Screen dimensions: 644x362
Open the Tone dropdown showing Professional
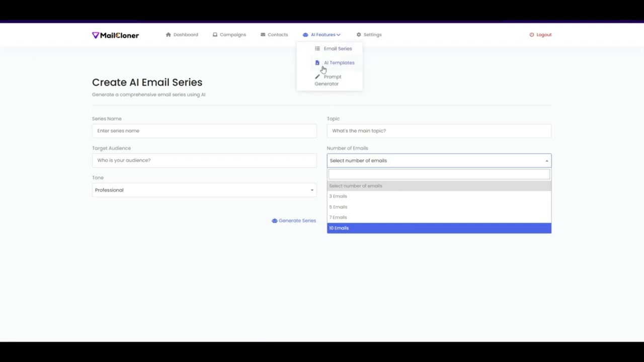click(x=204, y=190)
